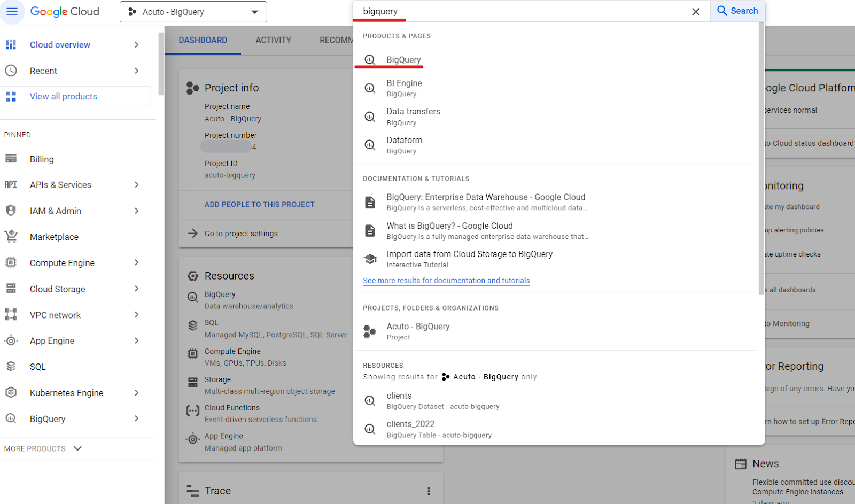This screenshot has height=504, width=855.
Task: Click ADD PEOPLE TO THIS PROJECT
Action: tap(260, 204)
